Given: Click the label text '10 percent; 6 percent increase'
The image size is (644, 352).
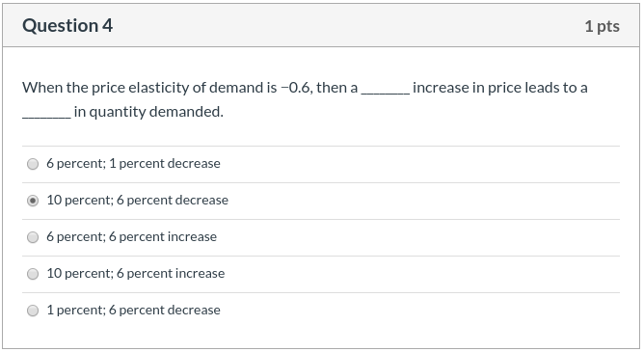Looking at the screenshot, I should click(x=136, y=273).
